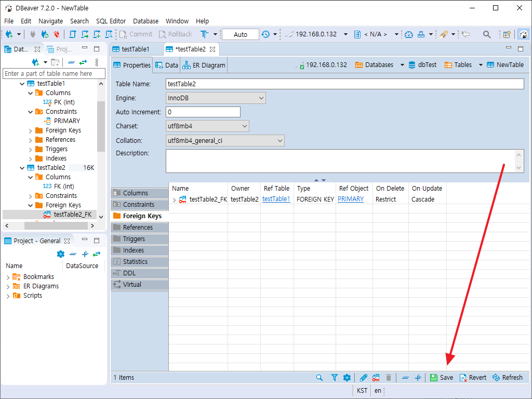Open the Databases breadcrumb dropdown arrow
This screenshot has width=532, height=399.
pos(402,65)
